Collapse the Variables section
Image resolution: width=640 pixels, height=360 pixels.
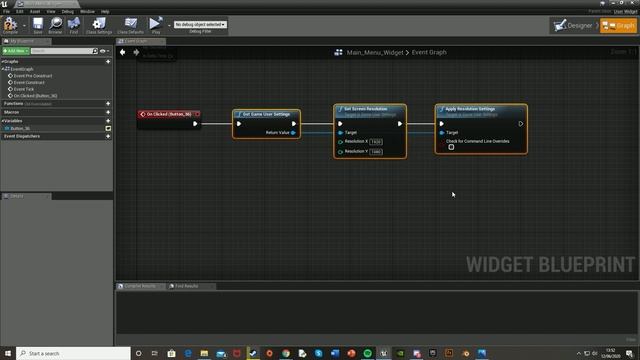click(2, 121)
